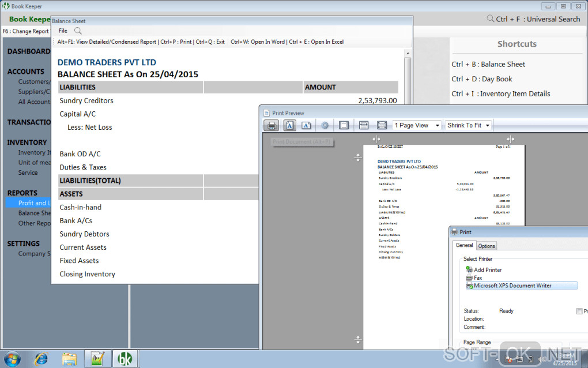This screenshot has width=588, height=368.
Task: Open the File menu in Balance Sheet window
Action: [63, 31]
